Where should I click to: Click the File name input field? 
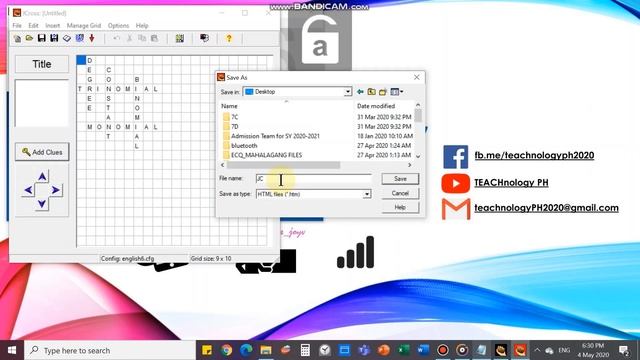(x=313, y=179)
